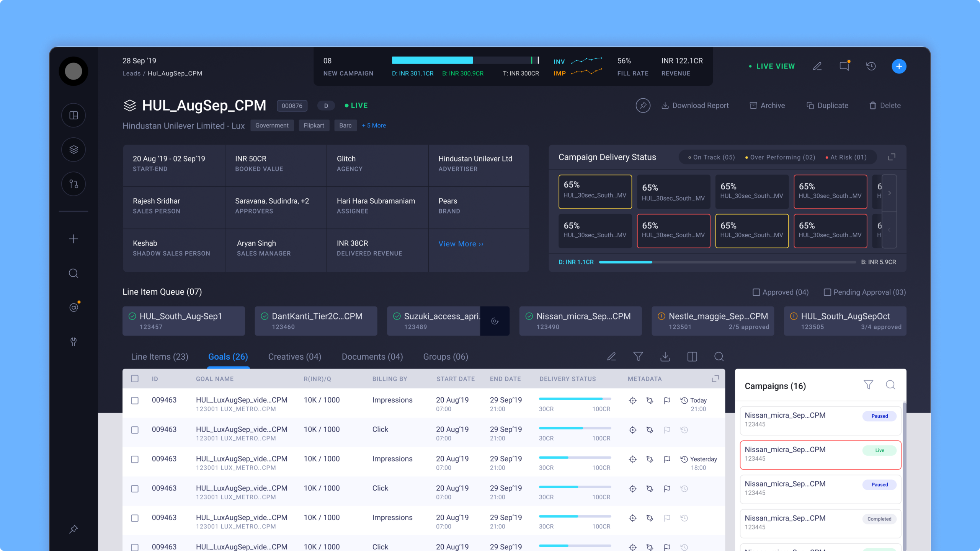Click the View More link
This screenshot has height=551, width=980.
pyautogui.click(x=461, y=244)
